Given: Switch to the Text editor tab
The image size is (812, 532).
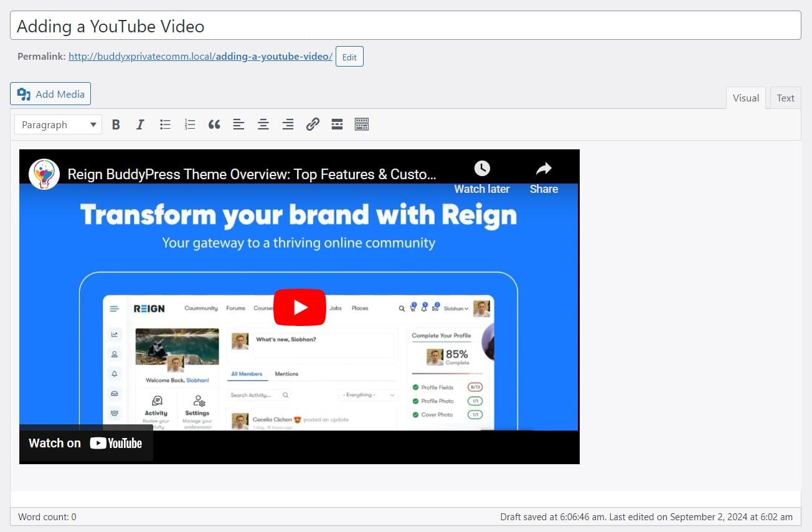Looking at the screenshot, I should pos(785,98).
